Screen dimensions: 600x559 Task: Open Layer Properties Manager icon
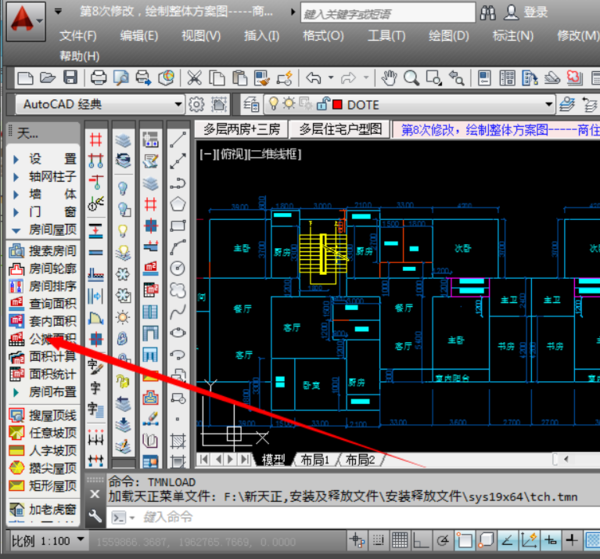click(251, 104)
